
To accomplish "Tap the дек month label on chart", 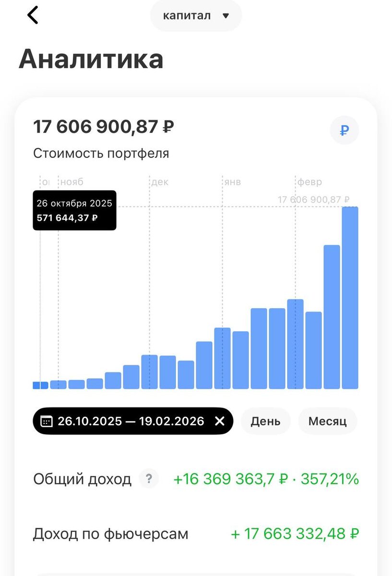I will point(160,182).
